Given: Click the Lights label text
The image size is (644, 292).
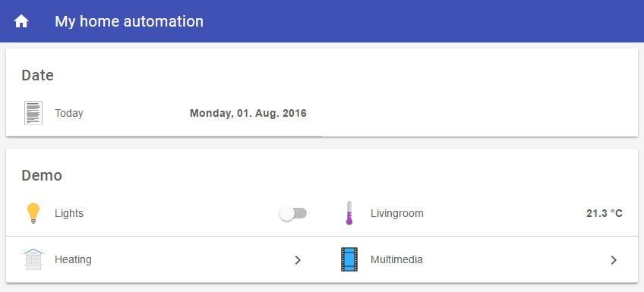Looking at the screenshot, I should [x=69, y=213].
